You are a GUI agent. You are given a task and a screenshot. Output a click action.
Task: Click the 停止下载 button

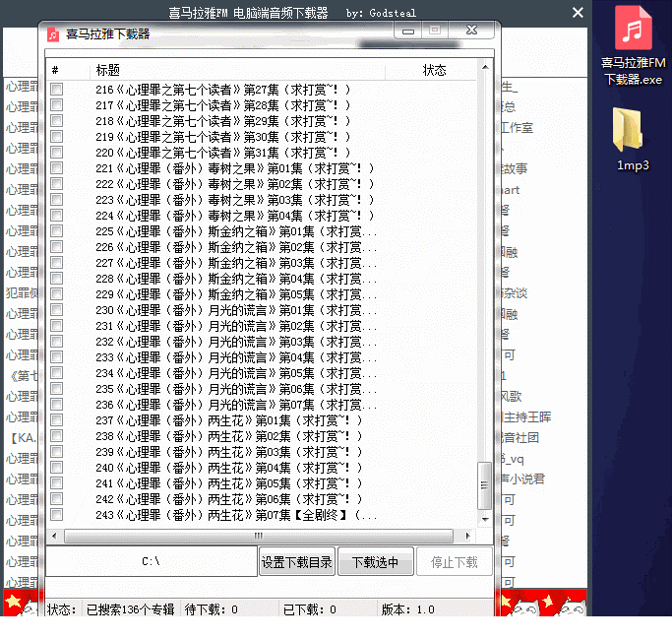(x=455, y=562)
